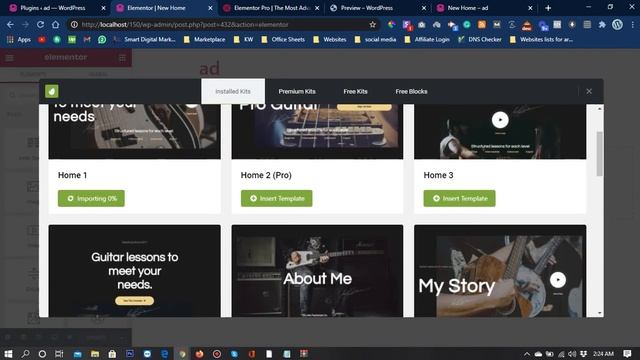Open Home 3 template thumbnail
This screenshot has width=640, height=360.
500,131
